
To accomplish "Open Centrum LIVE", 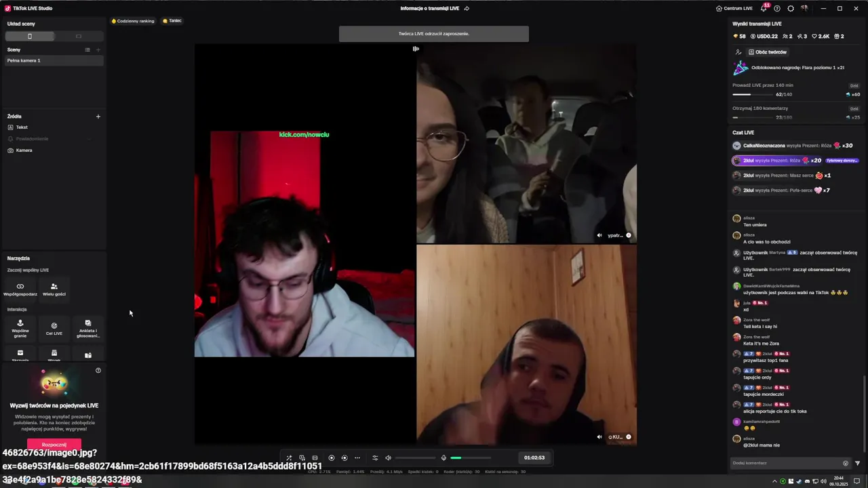I will 734,8.
